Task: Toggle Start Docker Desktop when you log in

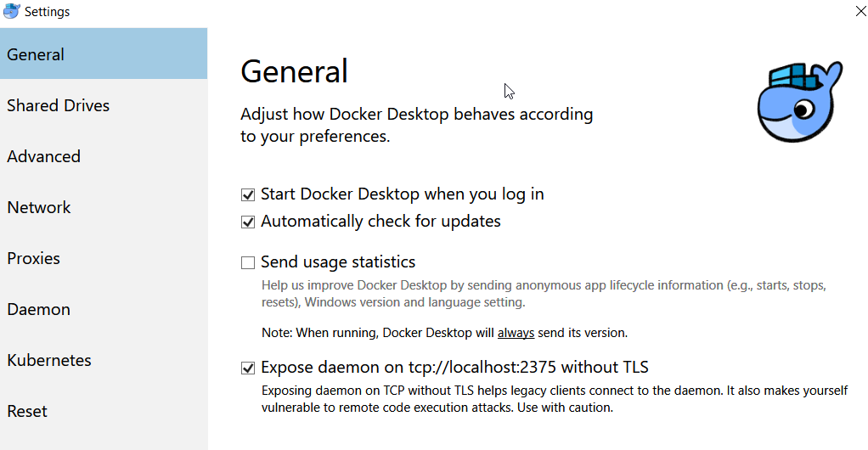Action: [x=248, y=194]
